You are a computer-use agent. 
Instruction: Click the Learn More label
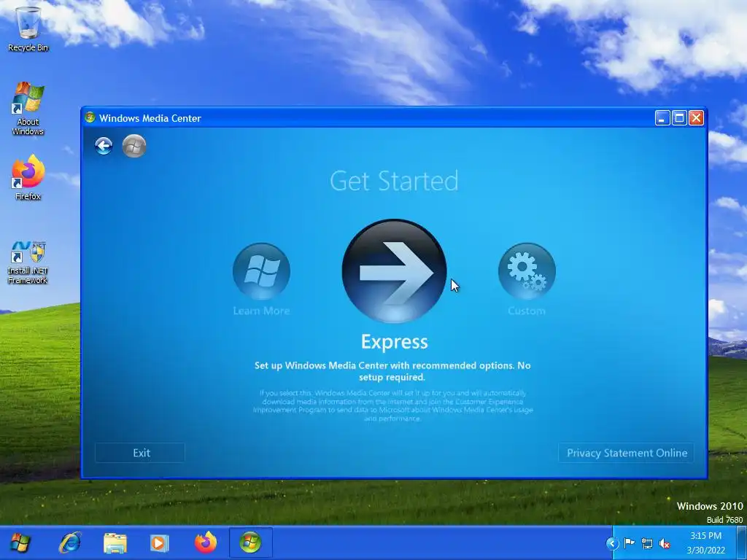(261, 311)
